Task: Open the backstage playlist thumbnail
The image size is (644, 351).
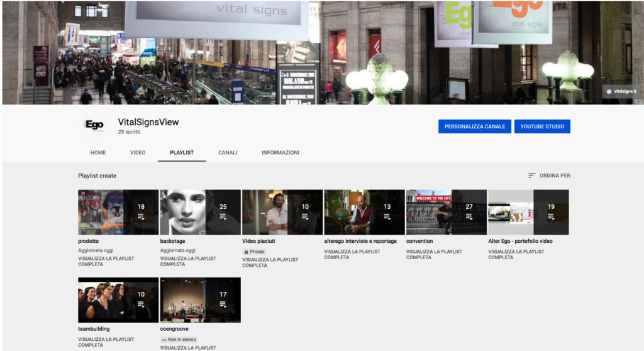Action: coord(201,212)
